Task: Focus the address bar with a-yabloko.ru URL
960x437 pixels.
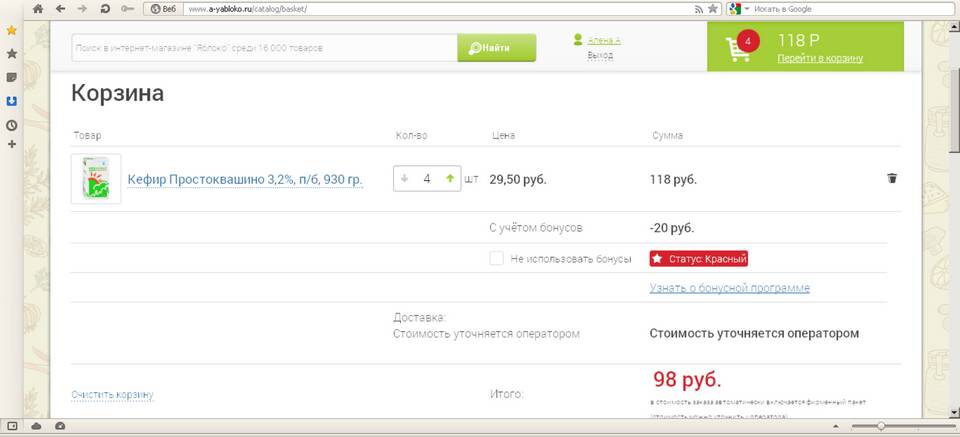Action: pos(435,9)
